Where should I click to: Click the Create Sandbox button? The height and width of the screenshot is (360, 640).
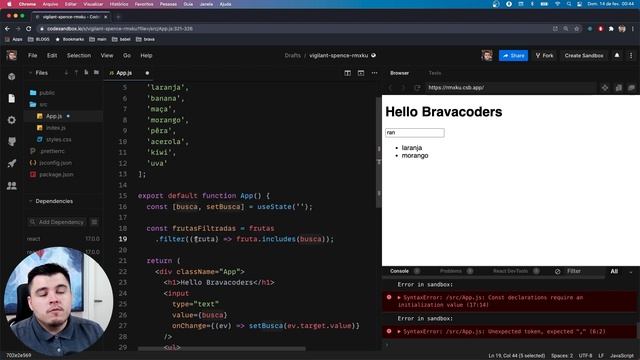[584, 56]
